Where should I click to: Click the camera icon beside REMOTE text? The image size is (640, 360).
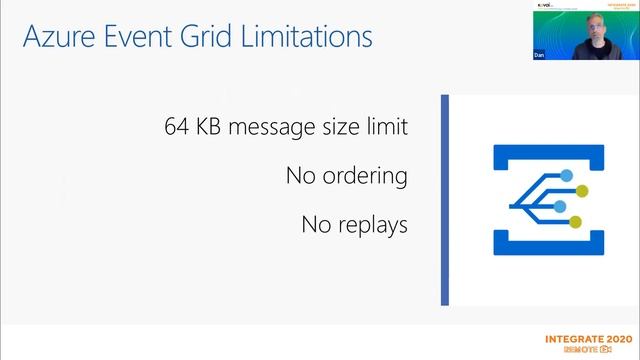tap(606, 349)
